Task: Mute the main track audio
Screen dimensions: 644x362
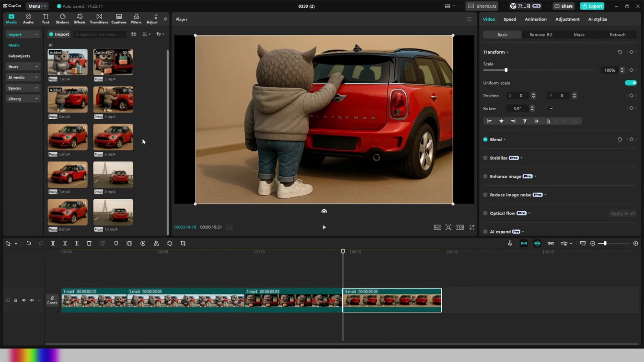Action: 32,300
